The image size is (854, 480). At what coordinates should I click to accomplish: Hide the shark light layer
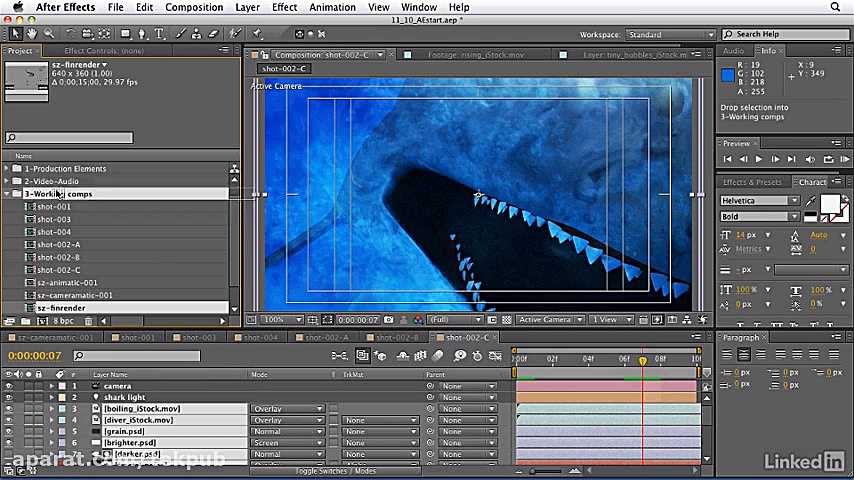pyautogui.click(x=9, y=397)
